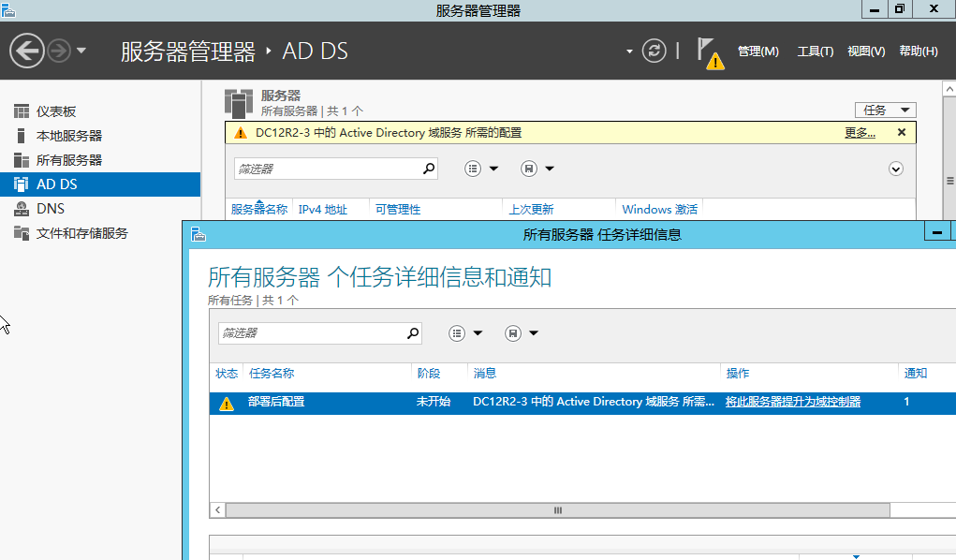Click the DNS role icon
956x560 pixels.
pyautogui.click(x=22, y=209)
